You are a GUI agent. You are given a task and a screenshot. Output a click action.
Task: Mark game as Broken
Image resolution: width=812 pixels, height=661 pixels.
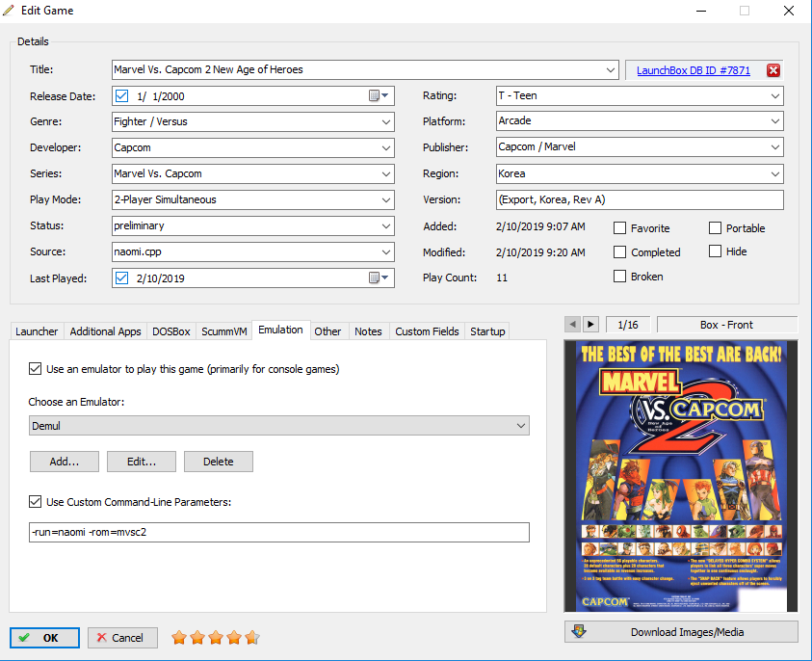620,277
